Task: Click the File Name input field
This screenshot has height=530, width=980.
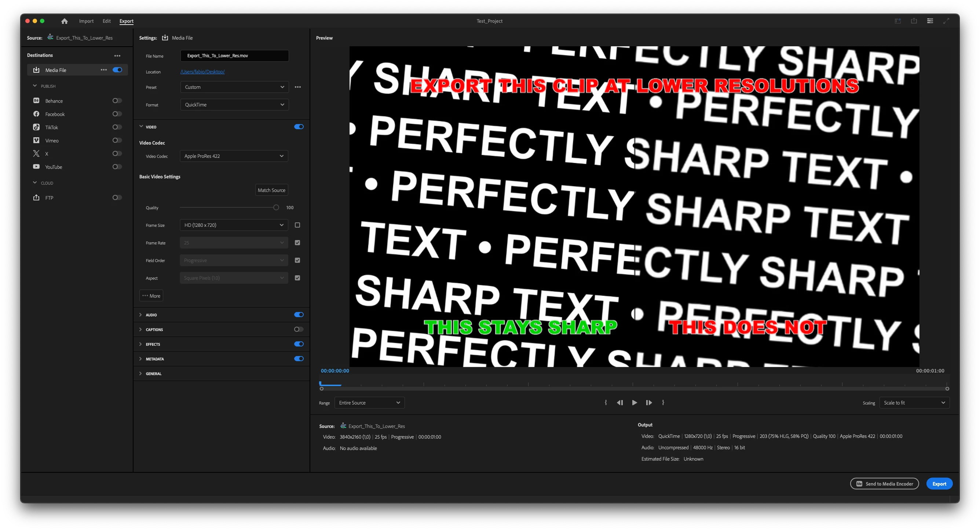Action: click(x=234, y=55)
